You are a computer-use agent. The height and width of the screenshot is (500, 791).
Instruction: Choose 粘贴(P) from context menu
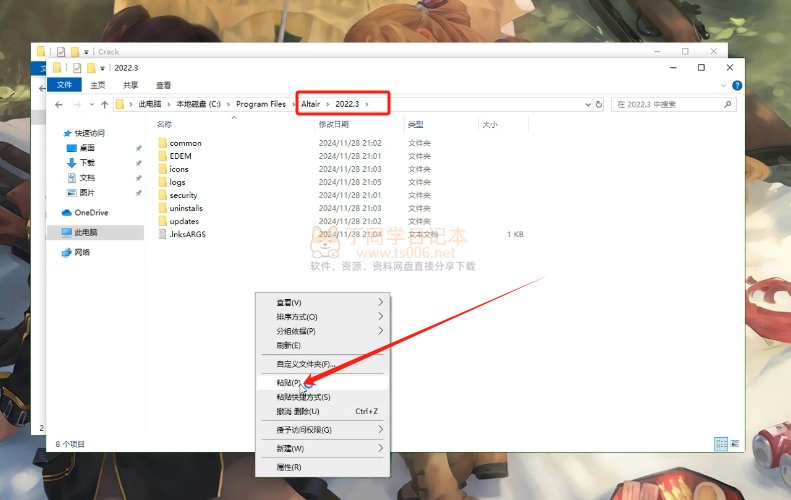(x=322, y=382)
